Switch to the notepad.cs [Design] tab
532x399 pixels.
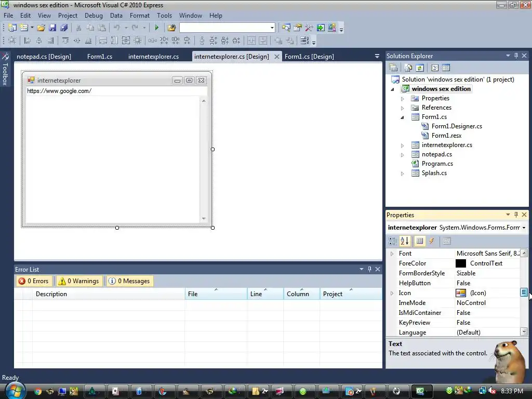click(44, 56)
